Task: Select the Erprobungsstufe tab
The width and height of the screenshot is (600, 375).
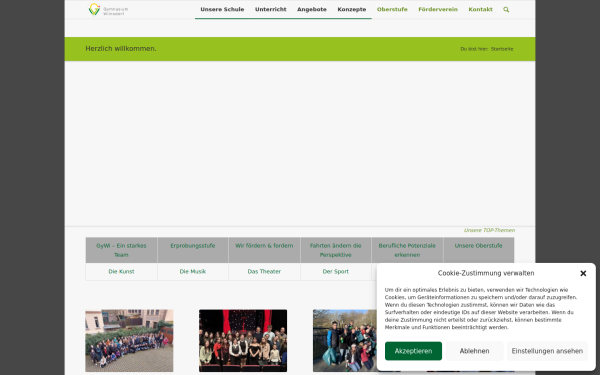Action: pos(193,250)
